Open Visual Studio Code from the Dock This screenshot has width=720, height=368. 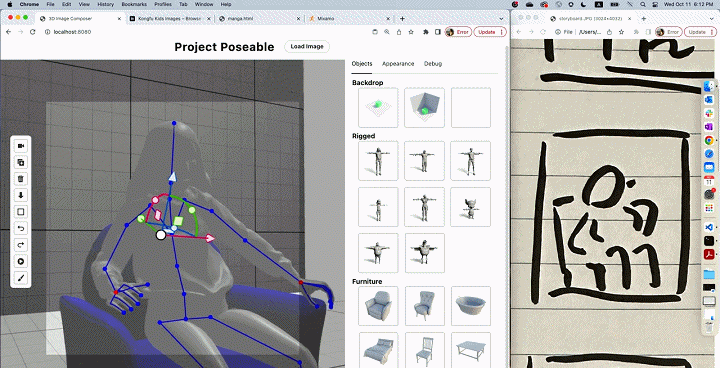tap(709, 226)
